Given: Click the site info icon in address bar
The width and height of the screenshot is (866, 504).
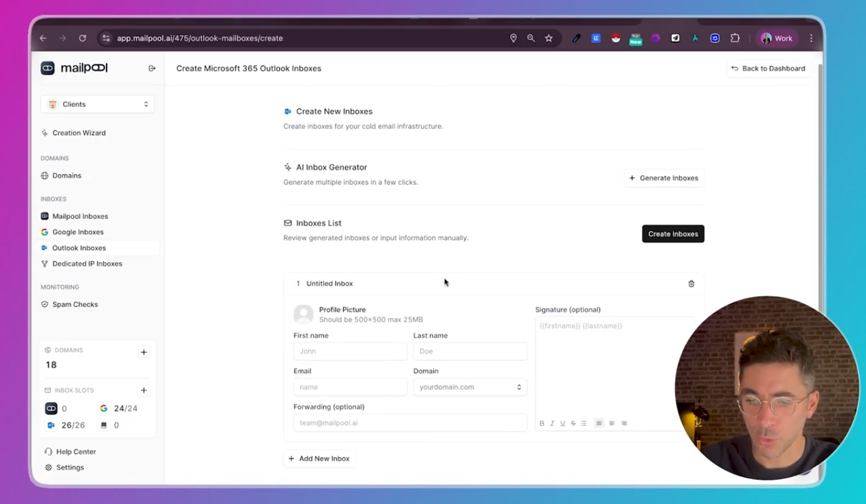Looking at the screenshot, I should (106, 38).
